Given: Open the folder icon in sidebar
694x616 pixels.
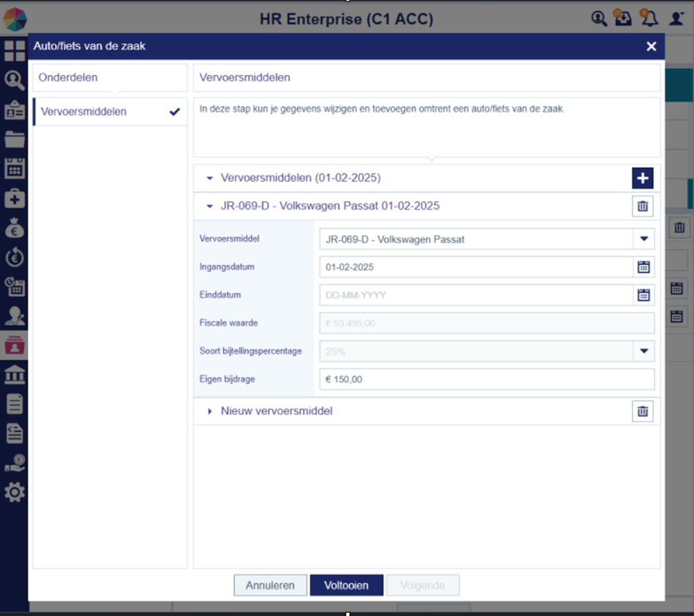Looking at the screenshot, I should point(15,139).
